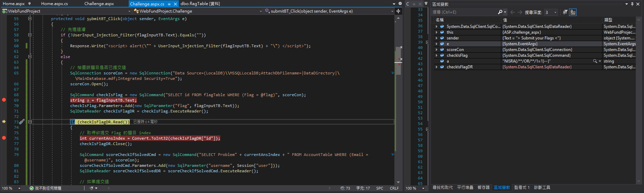The width and height of the screenshot is (644, 193).
Task: Click the cube icon of sender row
Action: pos(442,38)
